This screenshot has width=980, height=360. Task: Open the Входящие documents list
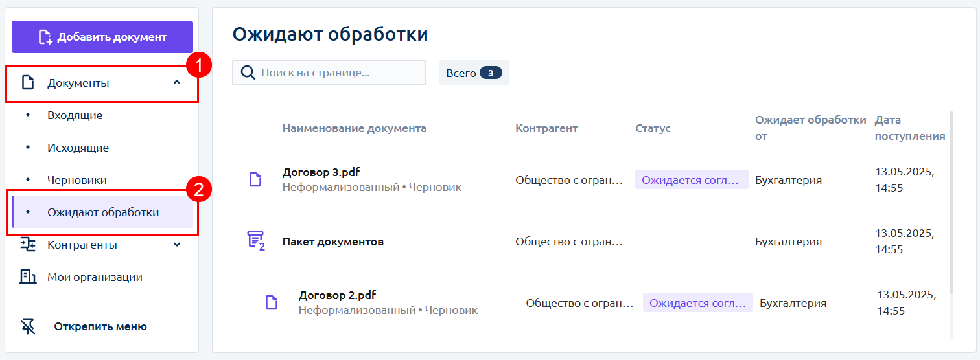(x=75, y=115)
